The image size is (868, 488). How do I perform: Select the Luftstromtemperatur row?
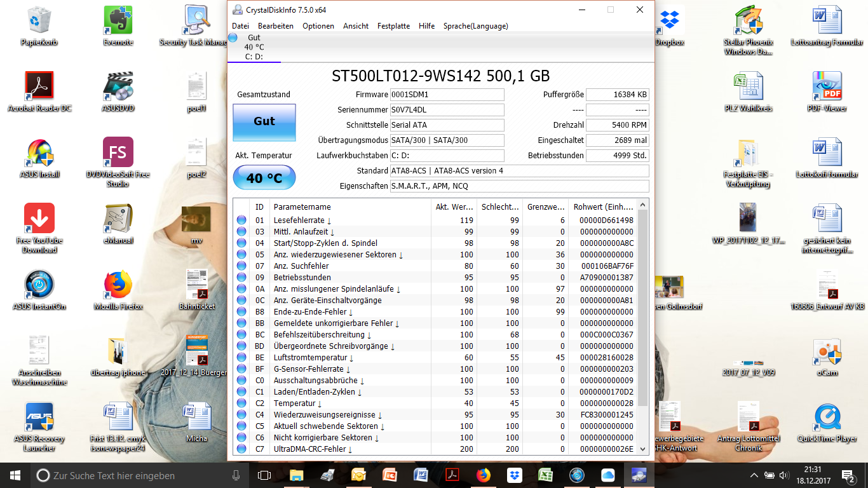point(435,358)
